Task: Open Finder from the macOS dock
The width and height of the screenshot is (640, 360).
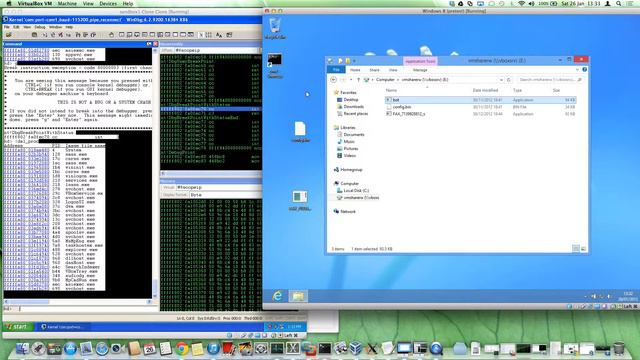Action: pos(22,349)
